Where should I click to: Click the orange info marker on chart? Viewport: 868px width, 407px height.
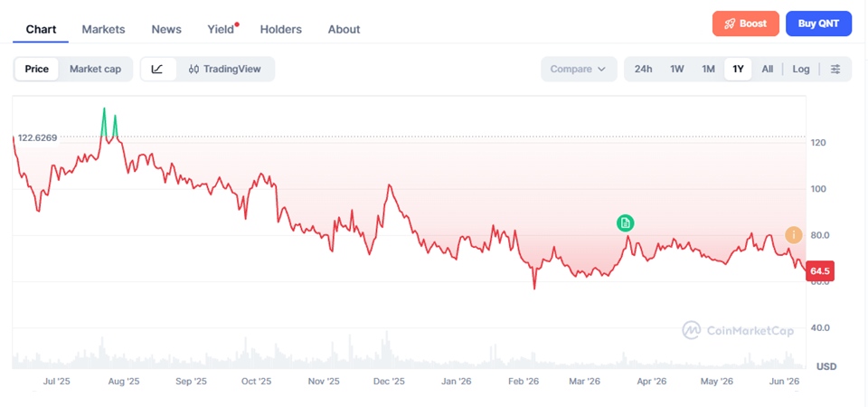793,234
